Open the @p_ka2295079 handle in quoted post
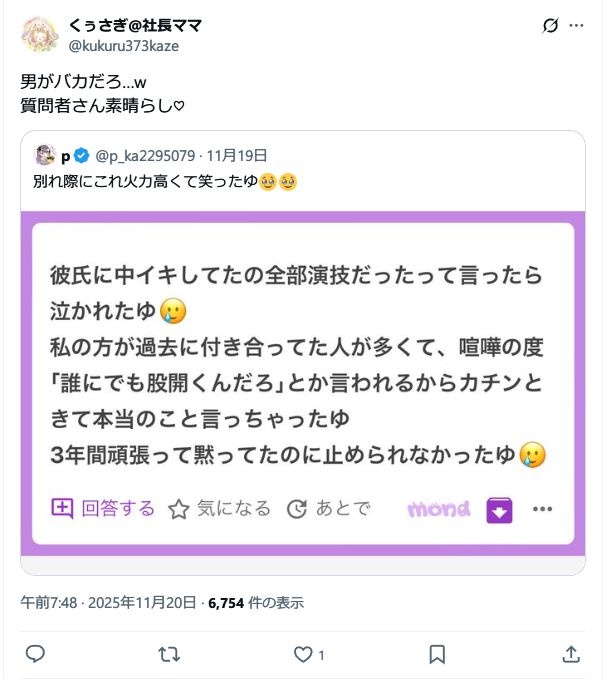 pyautogui.click(x=145, y=155)
